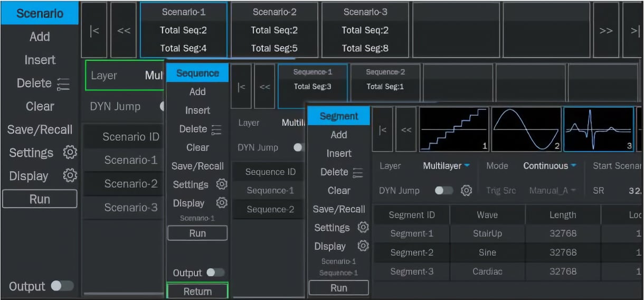Click Run button in Sequence panel
The width and height of the screenshot is (644, 300).
197,233
